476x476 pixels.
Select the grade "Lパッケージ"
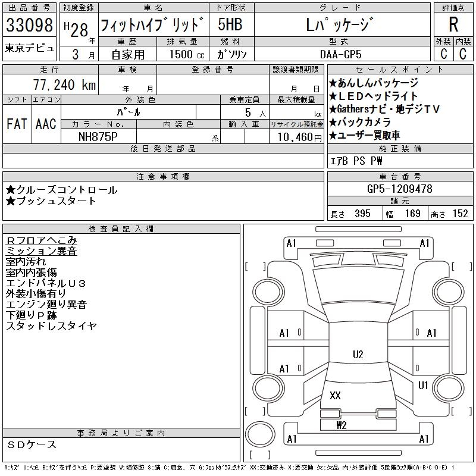(340, 24)
